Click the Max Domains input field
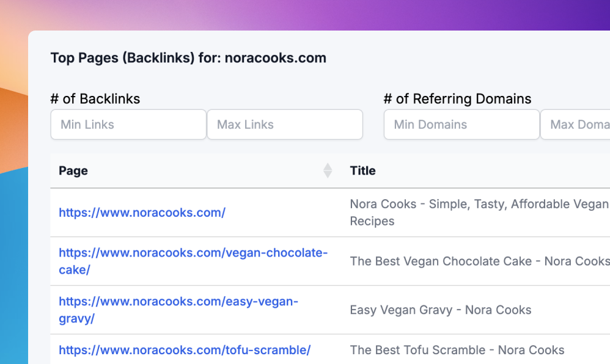This screenshot has width=610, height=364. 576,125
